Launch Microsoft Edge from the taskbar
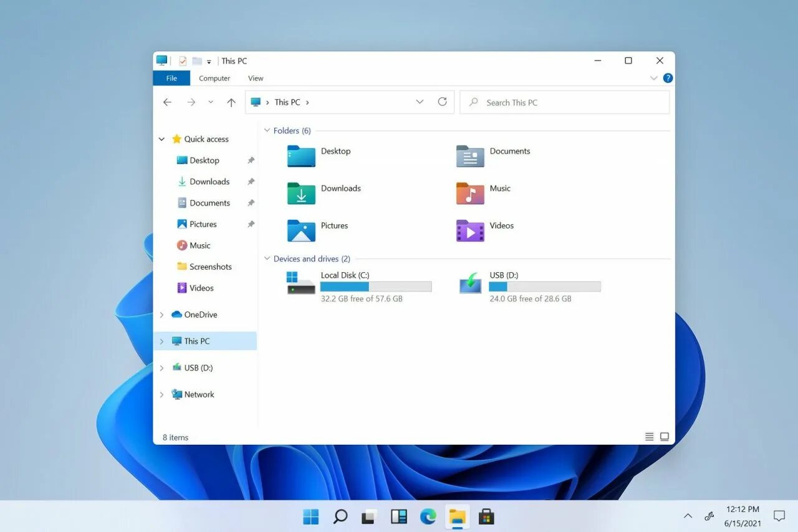This screenshot has width=798, height=532. click(428, 516)
